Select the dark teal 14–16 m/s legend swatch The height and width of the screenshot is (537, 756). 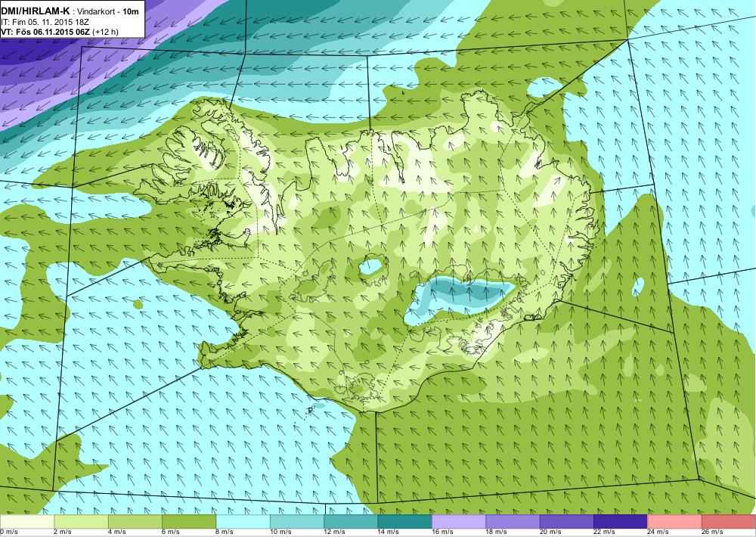(405, 521)
